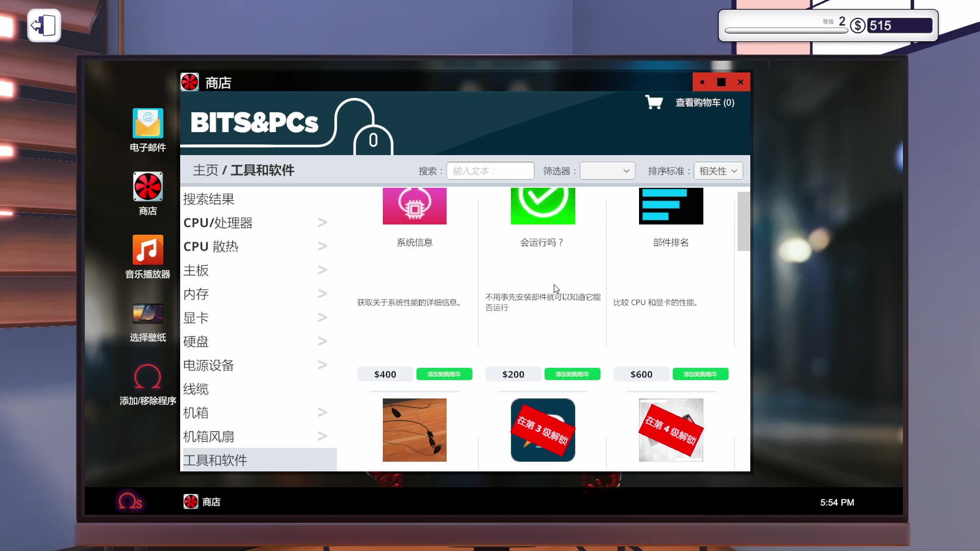The width and height of the screenshot is (980, 551).
Task: Click the exit door icon at top left
Action: click(x=44, y=26)
